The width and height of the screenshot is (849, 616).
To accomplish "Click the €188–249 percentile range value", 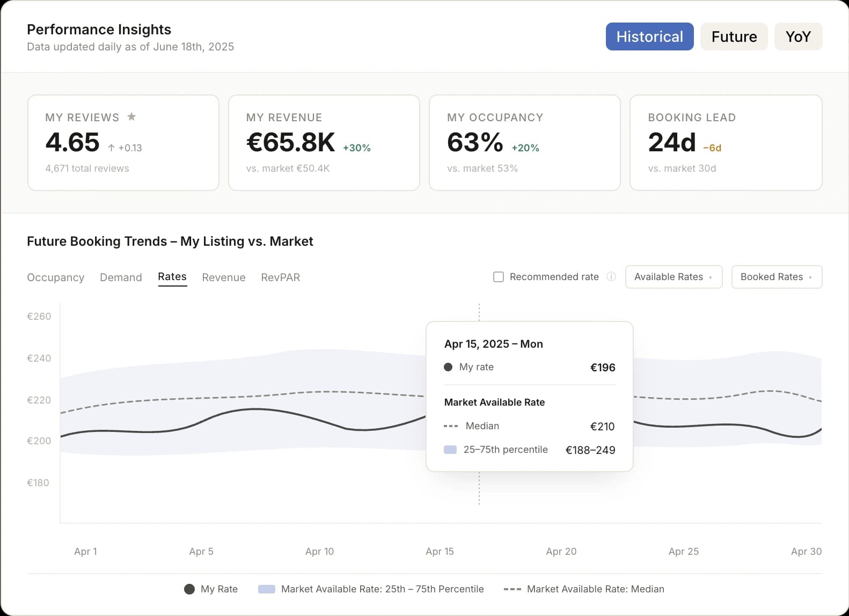I will click(x=590, y=450).
